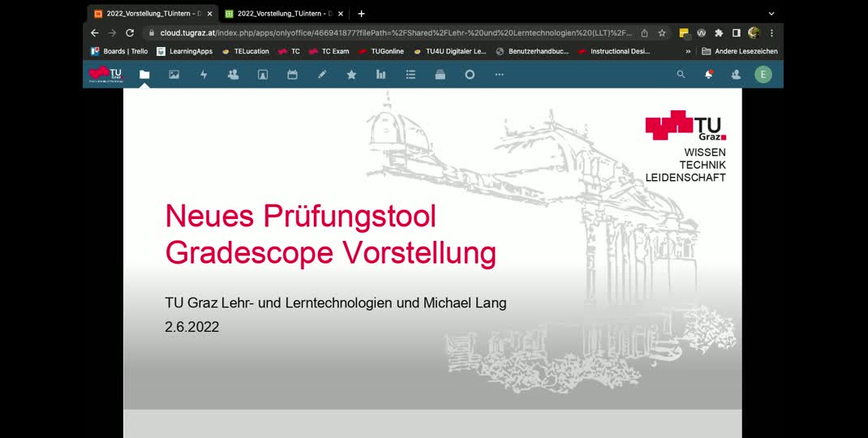The image size is (868, 438).
Task: Open the circle app icon
Action: point(470,74)
